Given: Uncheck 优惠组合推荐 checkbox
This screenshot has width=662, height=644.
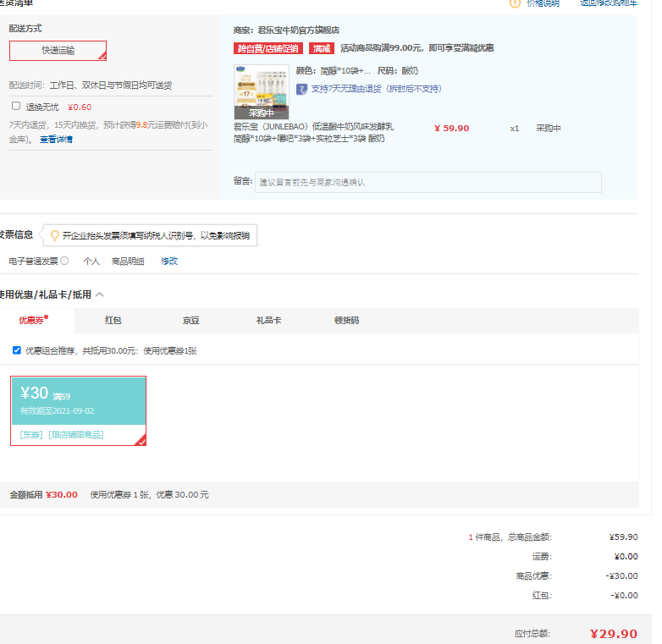Looking at the screenshot, I should (17, 350).
